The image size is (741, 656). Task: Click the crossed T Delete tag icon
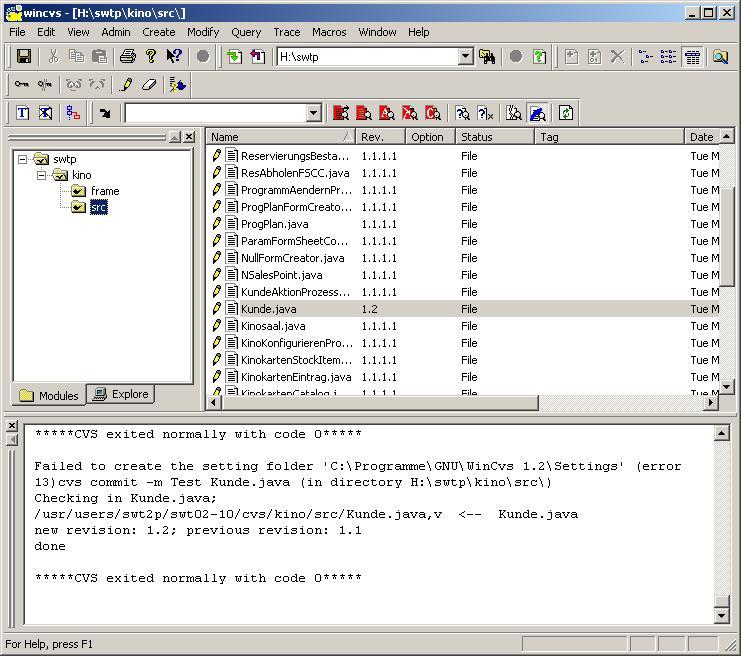tap(45, 113)
